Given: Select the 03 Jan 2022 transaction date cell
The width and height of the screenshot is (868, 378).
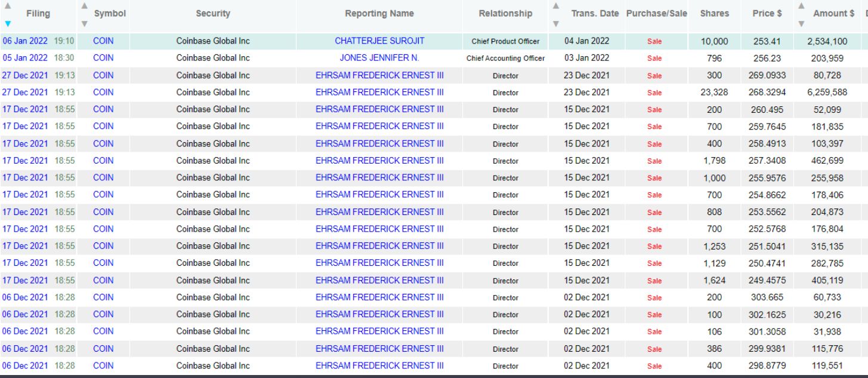Looking at the screenshot, I should [587, 58].
